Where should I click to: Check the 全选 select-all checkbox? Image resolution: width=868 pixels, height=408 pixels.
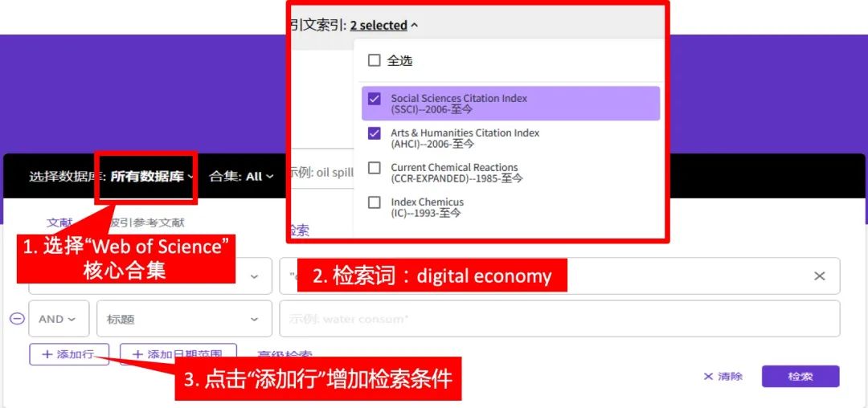pyautogui.click(x=375, y=60)
